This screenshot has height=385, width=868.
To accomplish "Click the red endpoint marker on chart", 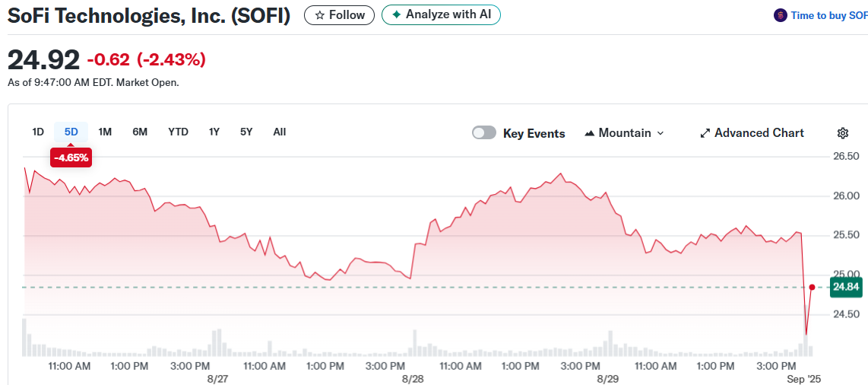I will coord(812,287).
